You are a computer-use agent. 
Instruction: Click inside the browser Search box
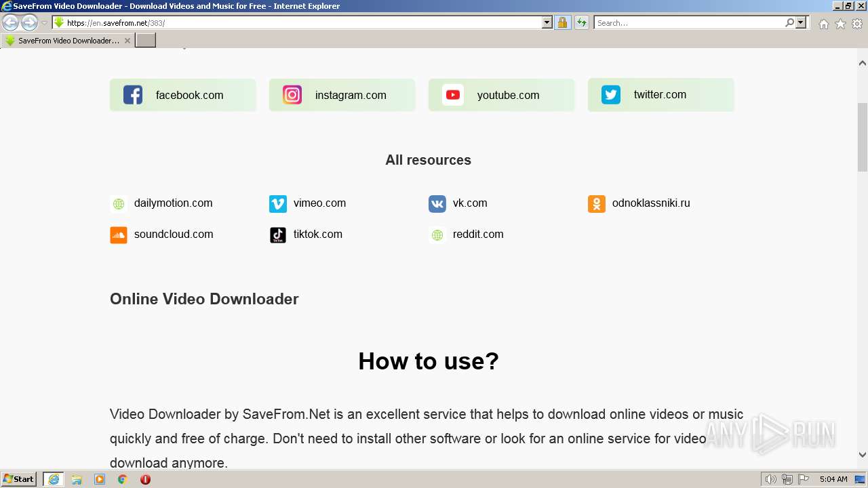[x=689, y=22]
